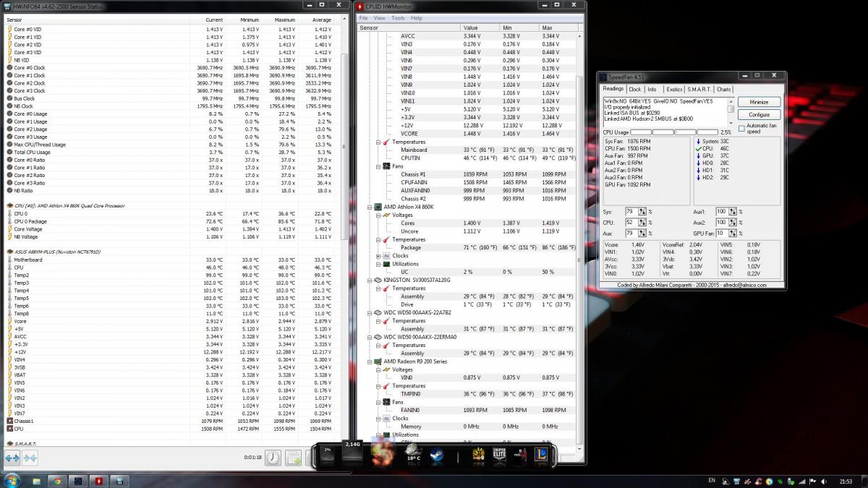This screenshot has width=868, height=488.
Task: Launch Sniper Elite from the dock
Action: 499,455
